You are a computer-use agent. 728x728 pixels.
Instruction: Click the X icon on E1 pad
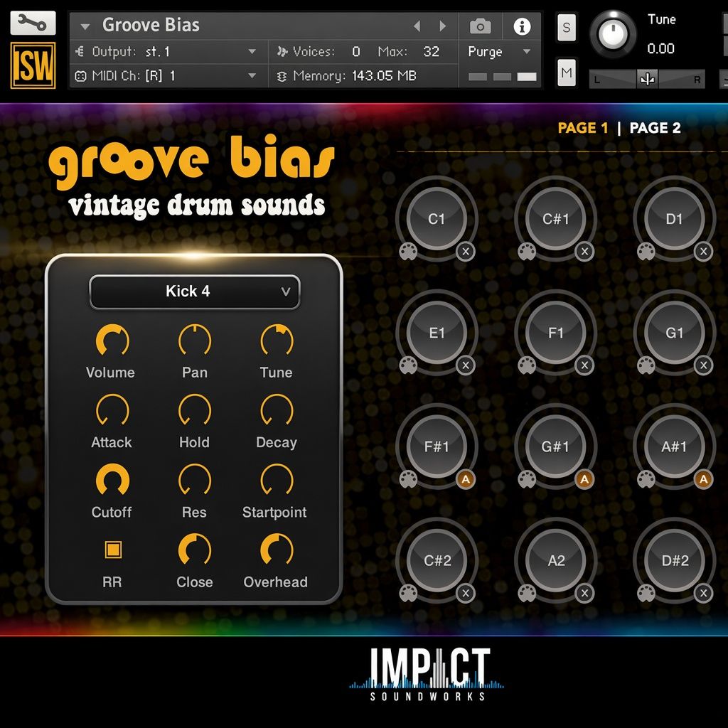pyautogui.click(x=466, y=365)
